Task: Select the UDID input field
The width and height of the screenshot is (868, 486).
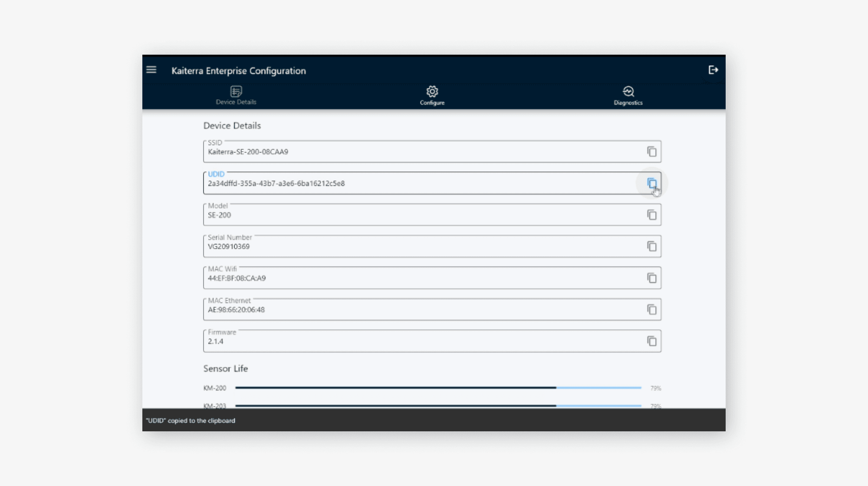Action: click(391, 184)
